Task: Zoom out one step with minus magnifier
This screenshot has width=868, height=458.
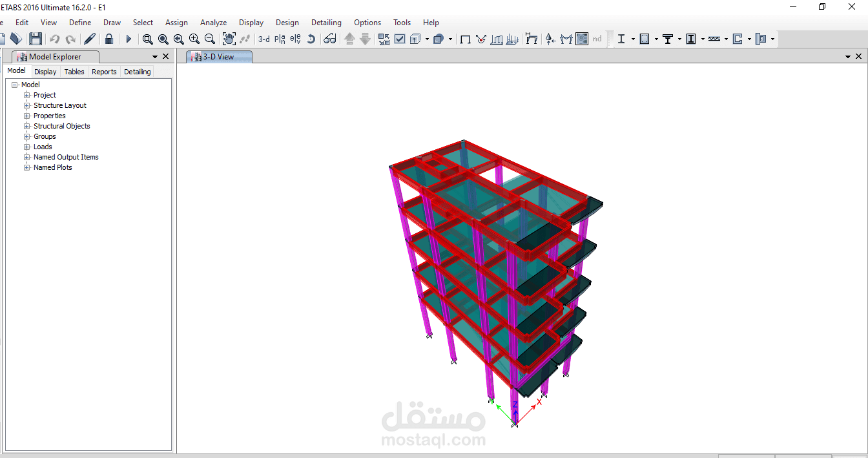Action: (x=210, y=39)
